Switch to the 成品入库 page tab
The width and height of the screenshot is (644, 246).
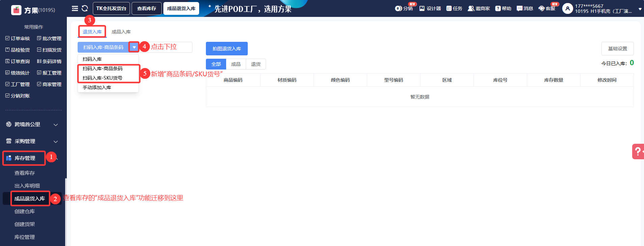(x=121, y=32)
